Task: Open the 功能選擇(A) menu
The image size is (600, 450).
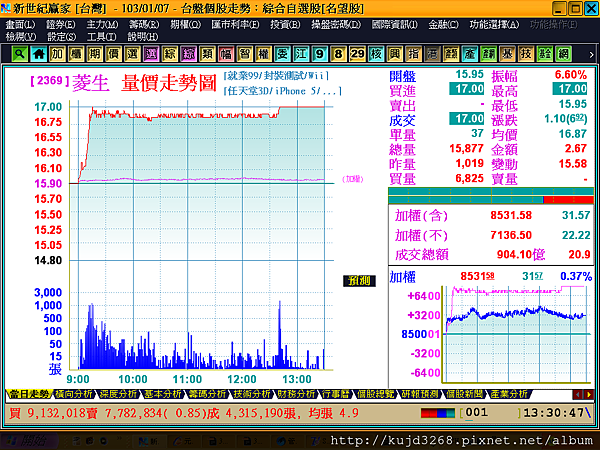Action: click(x=494, y=24)
